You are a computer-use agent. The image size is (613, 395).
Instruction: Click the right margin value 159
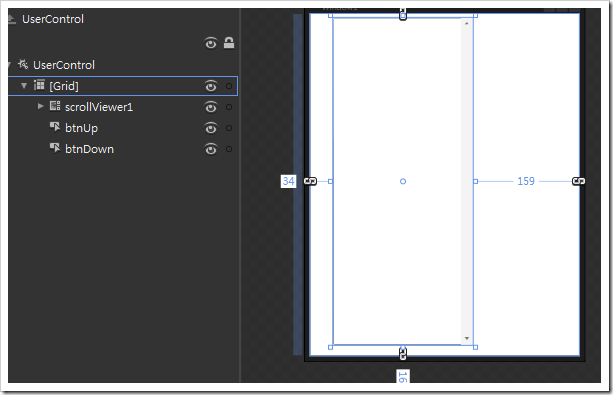pyautogui.click(x=526, y=181)
